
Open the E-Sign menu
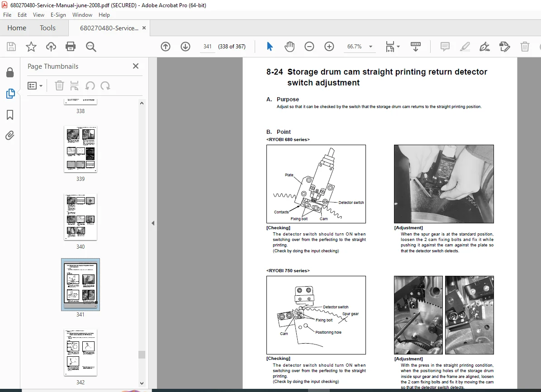coord(58,15)
